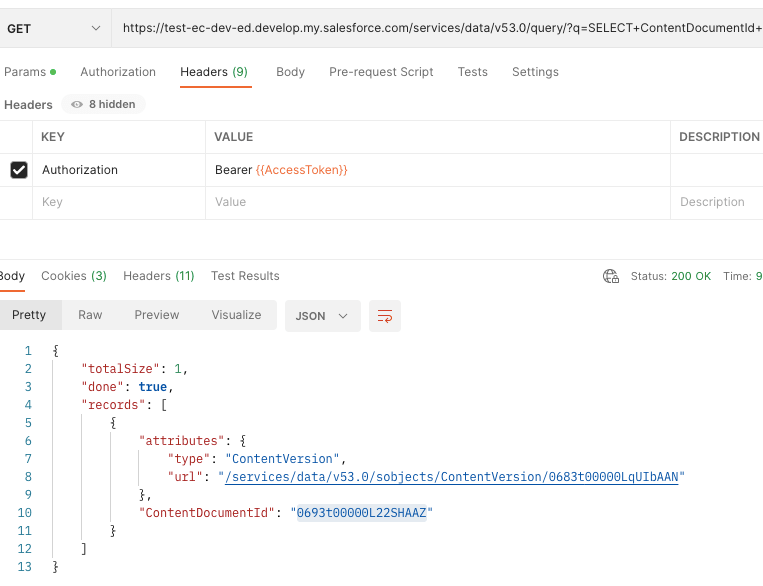
Task: Edit the Authorization key cell
Action: pos(119,170)
